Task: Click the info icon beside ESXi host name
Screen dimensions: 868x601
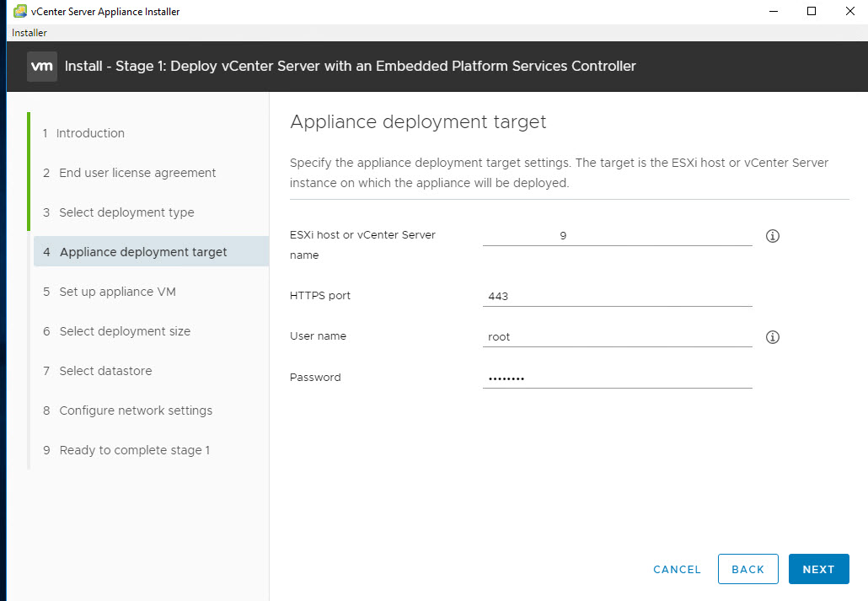Action: pyautogui.click(x=772, y=236)
